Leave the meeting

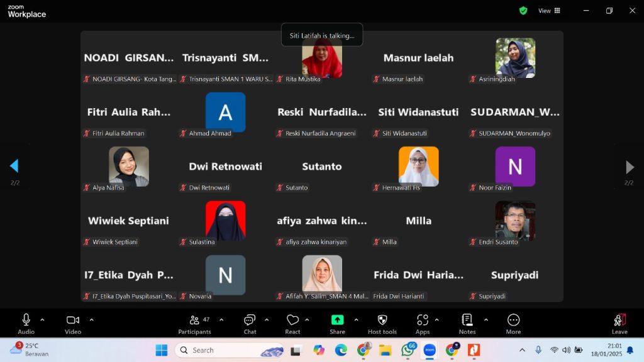coord(619,323)
